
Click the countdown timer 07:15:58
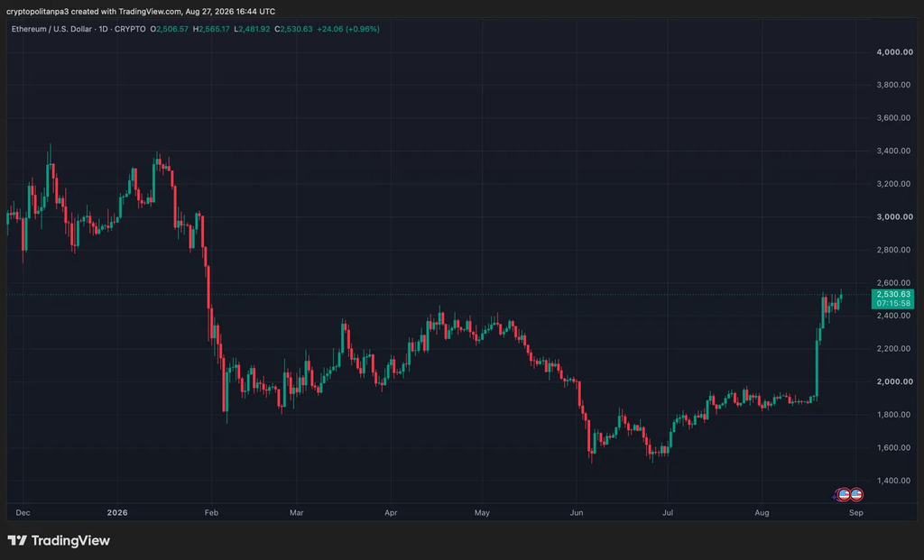coord(893,303)
